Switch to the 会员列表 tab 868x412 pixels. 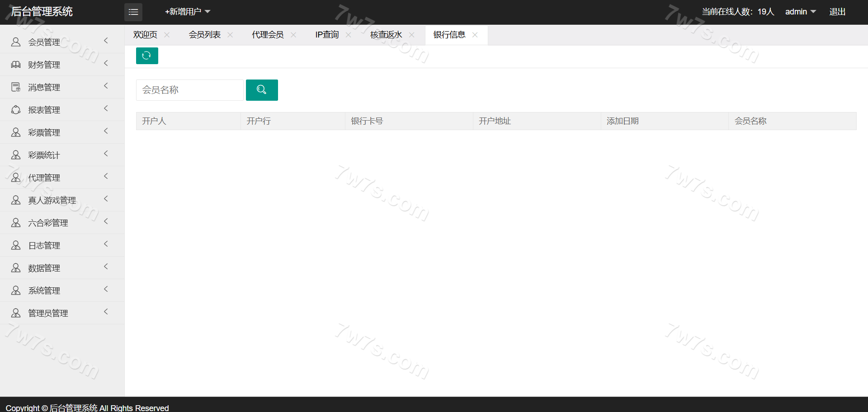(x=204, y=35)
